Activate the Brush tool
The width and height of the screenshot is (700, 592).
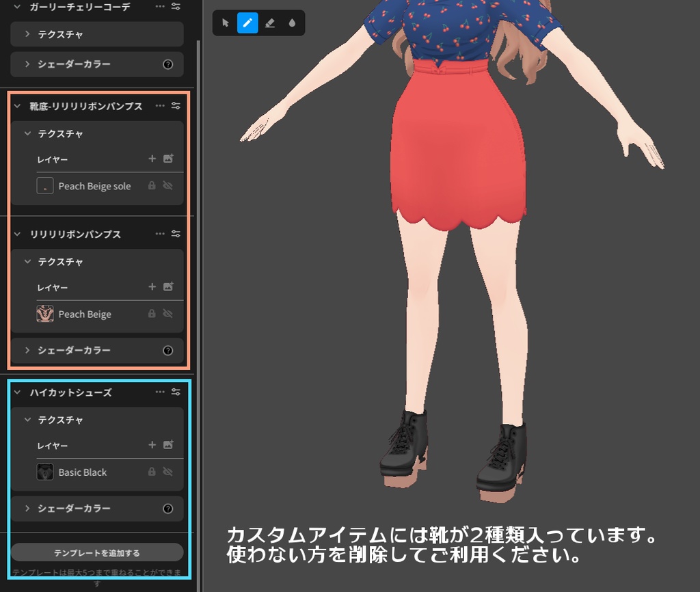tap(247, 23)
